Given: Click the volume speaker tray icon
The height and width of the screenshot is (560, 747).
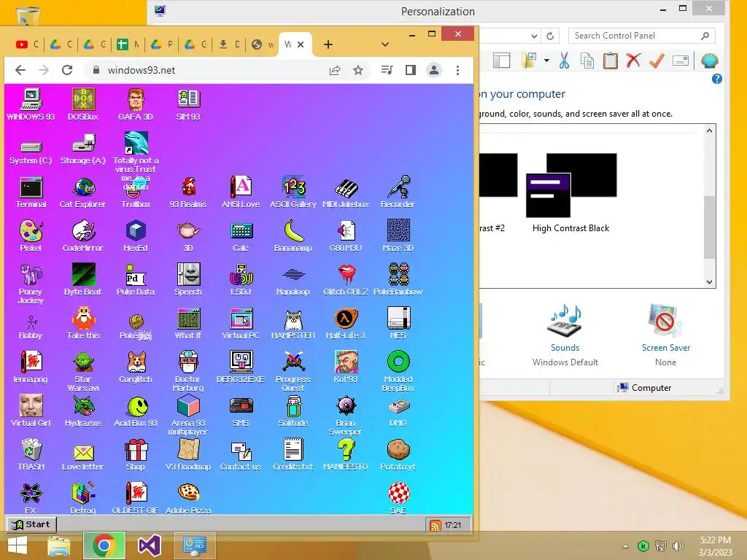Looking at the screenshot, I should tap(678, 545).
